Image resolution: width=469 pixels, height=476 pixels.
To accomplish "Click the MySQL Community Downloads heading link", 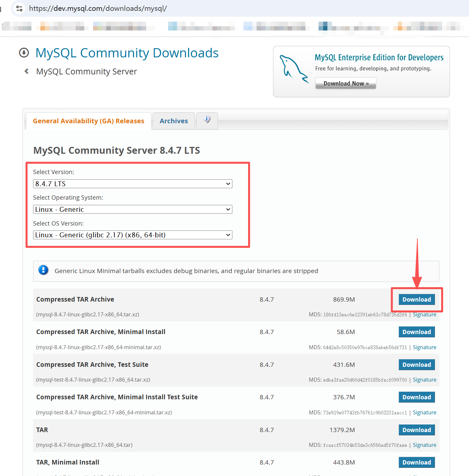I will [x=127, y=53].
